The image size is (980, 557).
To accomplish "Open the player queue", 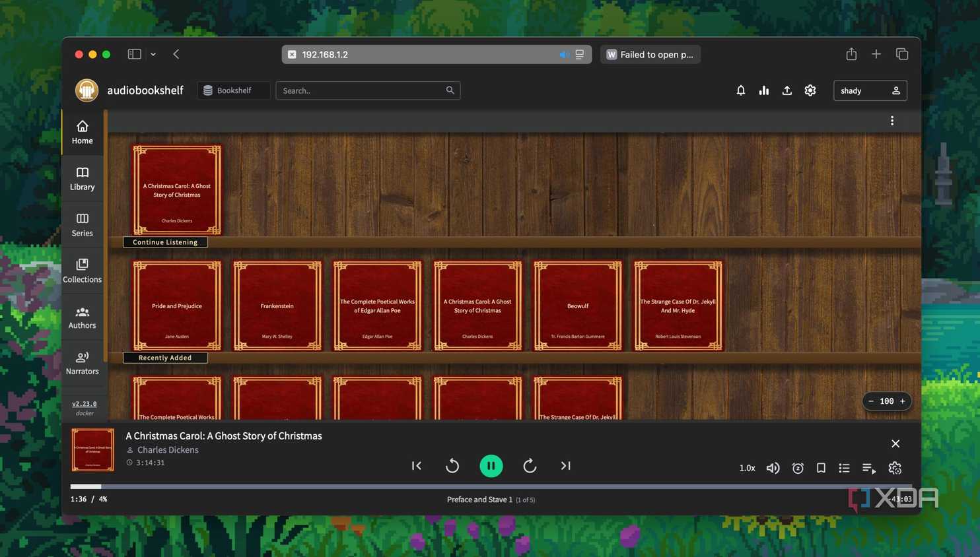I will [869, 468].
